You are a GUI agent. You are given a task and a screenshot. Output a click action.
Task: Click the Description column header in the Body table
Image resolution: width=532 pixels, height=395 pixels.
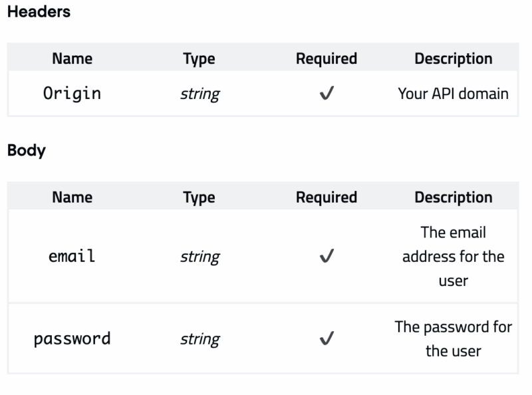tap(453, 197)
